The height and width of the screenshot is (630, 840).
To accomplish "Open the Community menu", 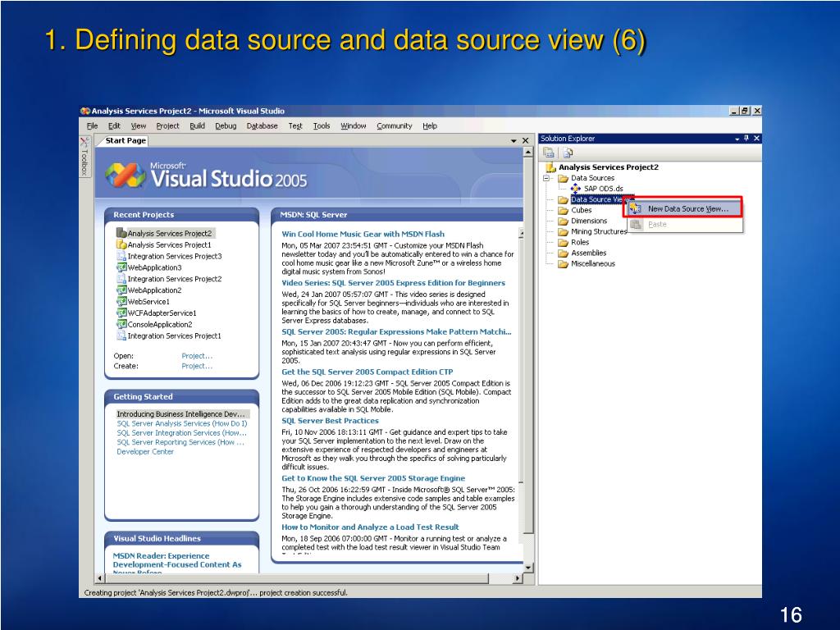I will pyautogui.click(x=395, y=126).
